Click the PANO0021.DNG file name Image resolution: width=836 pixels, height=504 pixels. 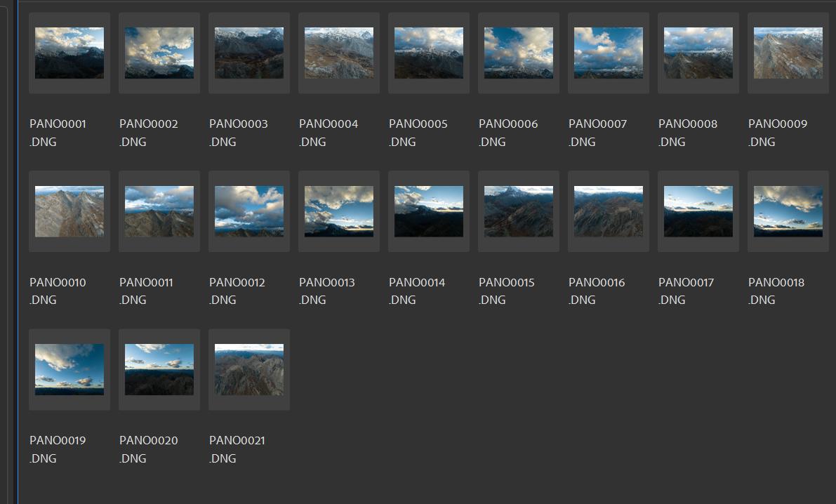[x=237, y=449]
